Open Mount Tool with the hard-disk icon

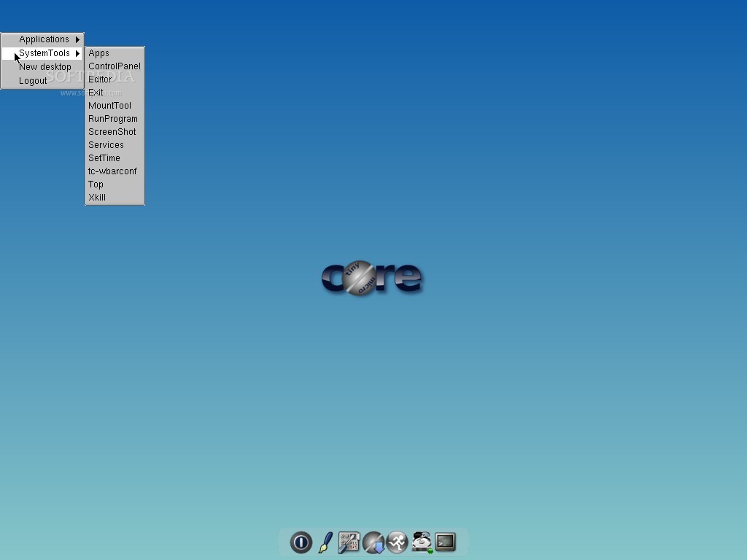tap(421, 541)
